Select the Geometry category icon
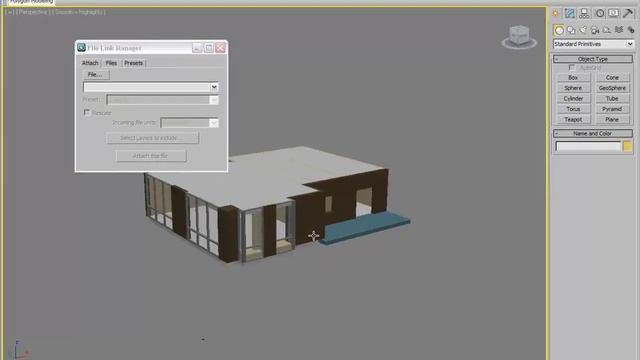640x360 pixels. click(559, 30)
